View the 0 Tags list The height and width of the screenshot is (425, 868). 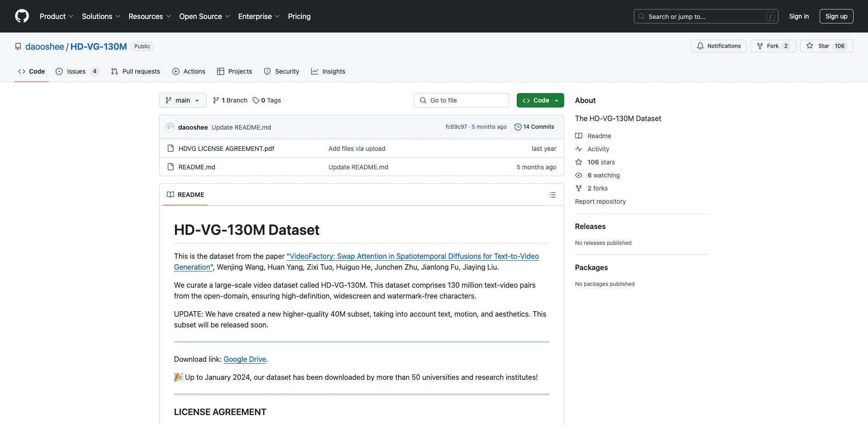point(267,100)
